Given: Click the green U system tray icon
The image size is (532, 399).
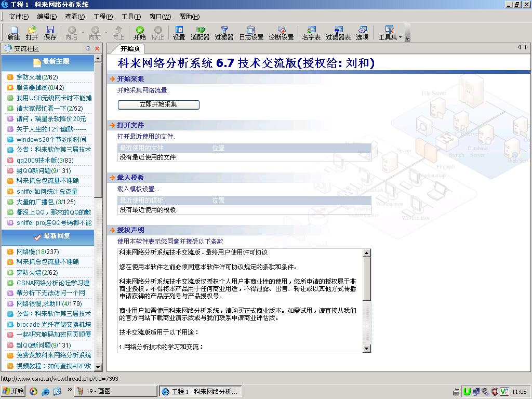Looking at the screenshot, I should click(x=467, y=392).
